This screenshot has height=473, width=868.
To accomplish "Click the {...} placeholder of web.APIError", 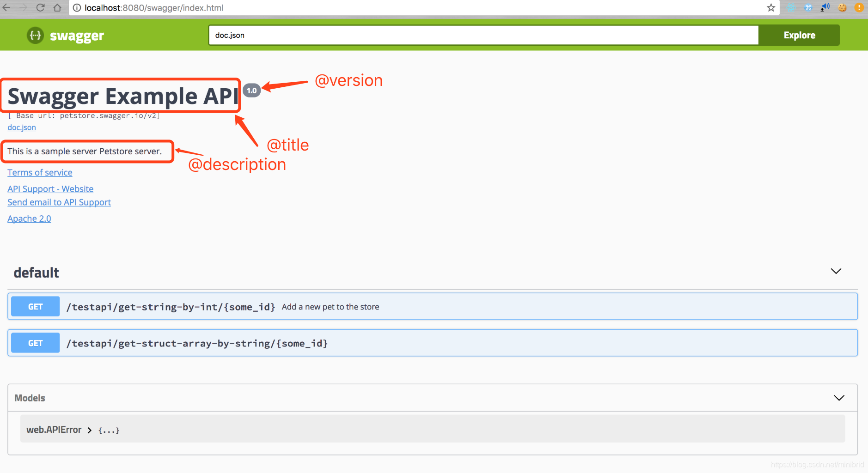I will [x=109, y=431].
